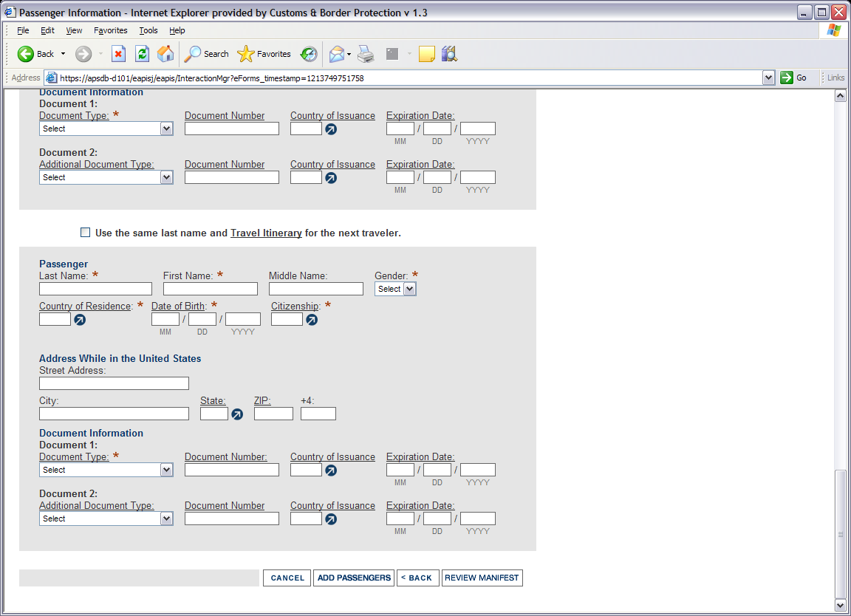Click the page icon in address bar
Viewport: 851px width, 616px height.
[x=51, y=78]
